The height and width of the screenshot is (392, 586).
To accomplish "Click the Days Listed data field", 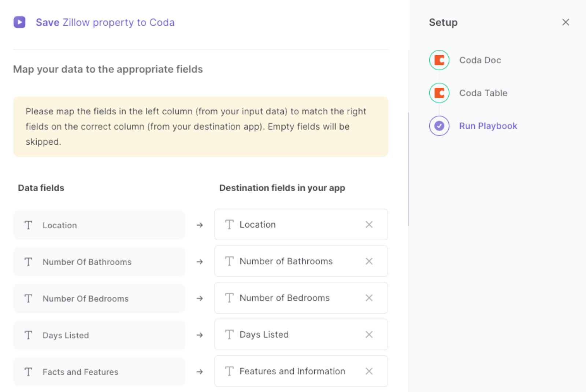I will [99, 335].
